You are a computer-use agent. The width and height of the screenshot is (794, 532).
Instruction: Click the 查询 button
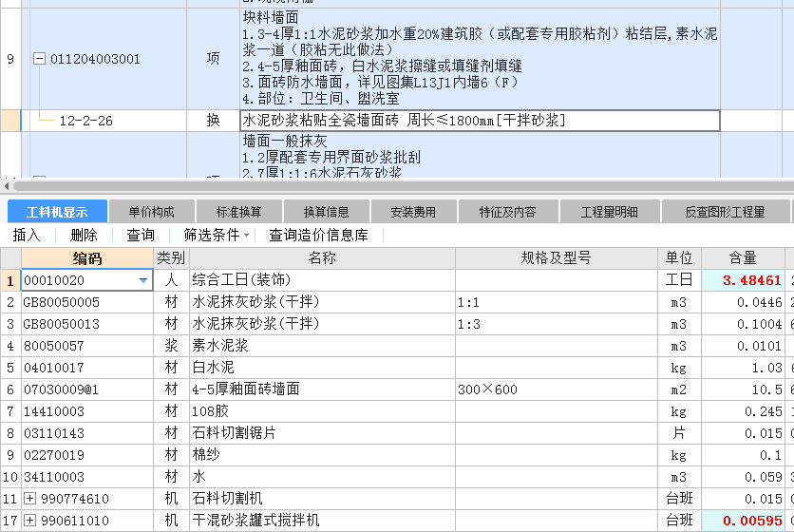[141, 235]
